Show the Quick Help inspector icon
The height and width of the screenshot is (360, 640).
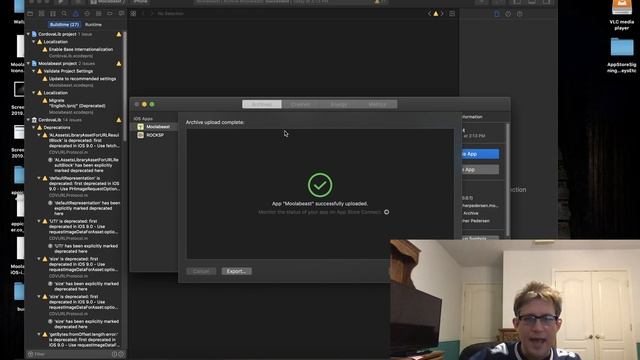coord(520,14)
